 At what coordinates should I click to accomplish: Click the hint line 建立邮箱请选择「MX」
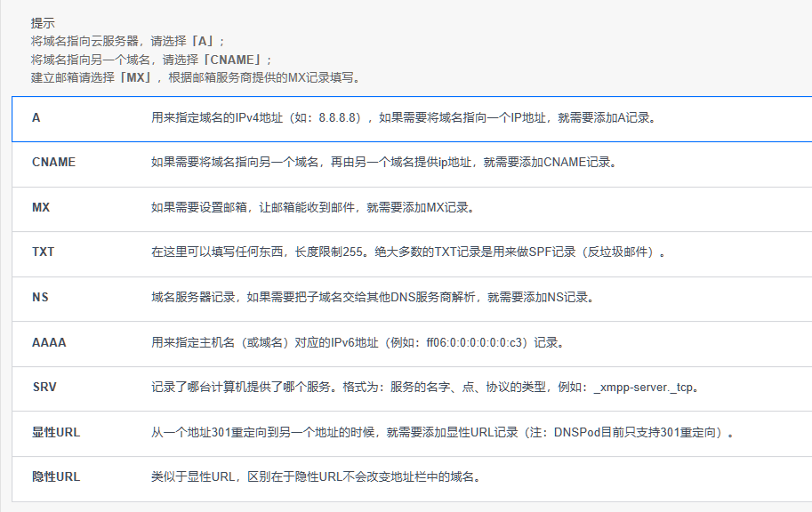click(196, 78)
